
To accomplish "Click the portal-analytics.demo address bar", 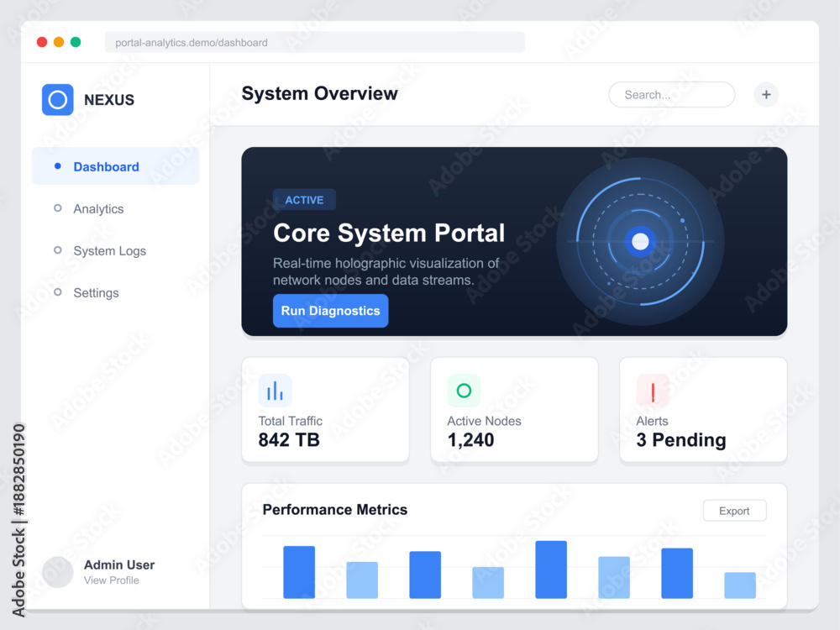I will (x=315, y=42).
